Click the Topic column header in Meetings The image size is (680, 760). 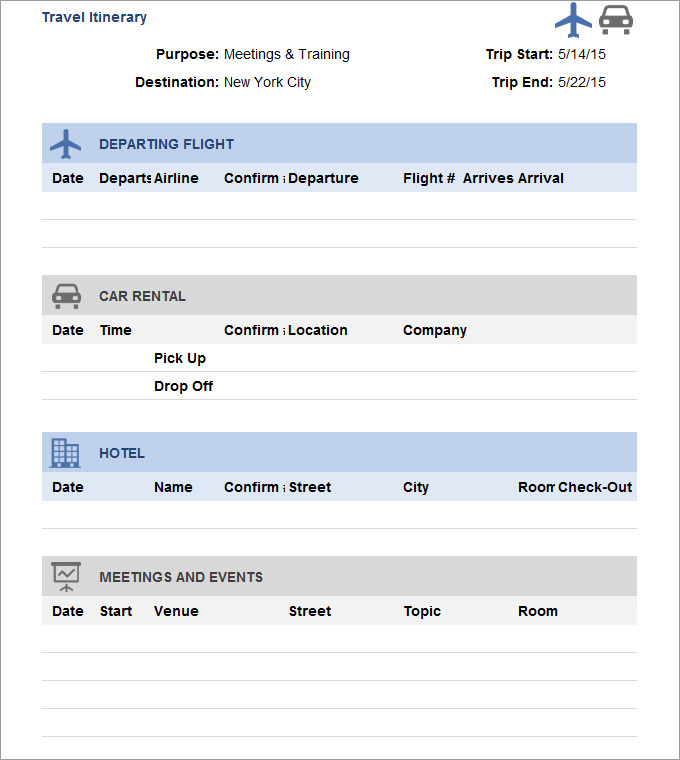point(422,611)
